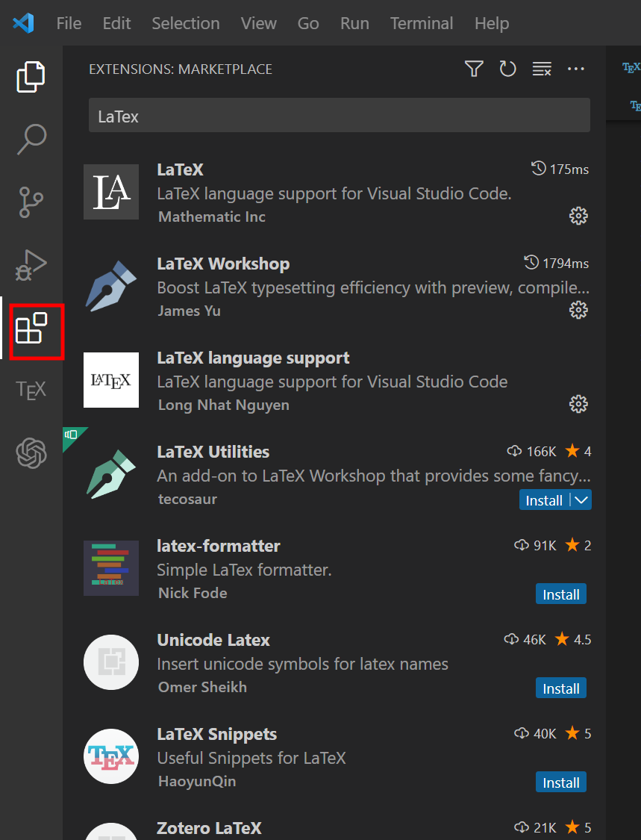Click publisher name Omer Sheikh
Viewport: 641px width, 840px height.
click(x=202, y=688)
